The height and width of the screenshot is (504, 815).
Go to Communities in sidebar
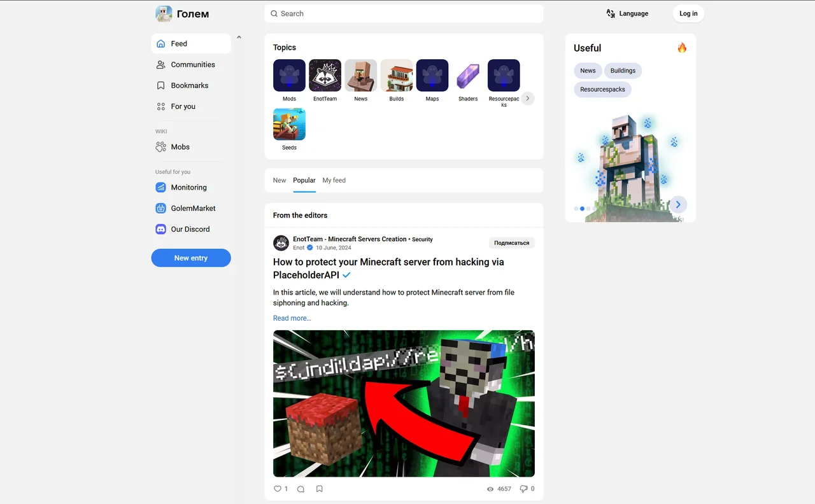click(191, 64)
